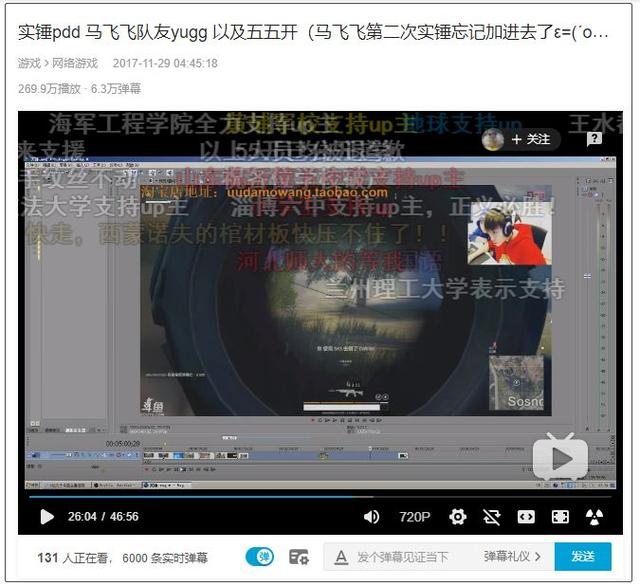This screenshot has height=586, width=640.
Task: Click the uploader avatar thumbnail
Action: coord(493,140)
